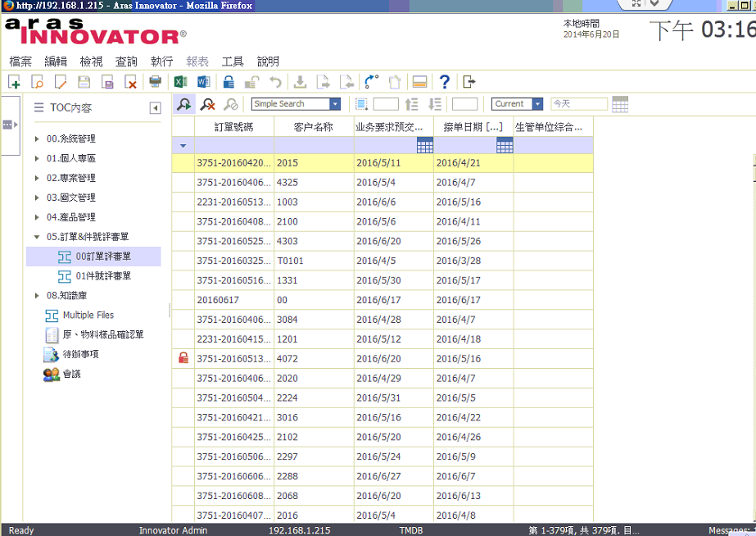Select order cell 20160617
The width and height of the screenshot is (756, 536).
click(x=234, y=300)
